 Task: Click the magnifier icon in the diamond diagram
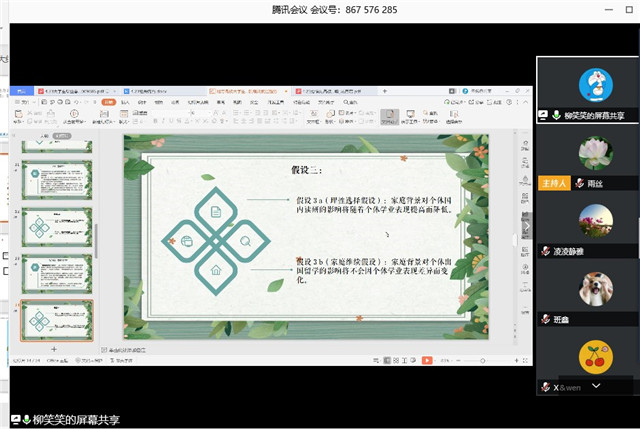(x=246, y=240)
